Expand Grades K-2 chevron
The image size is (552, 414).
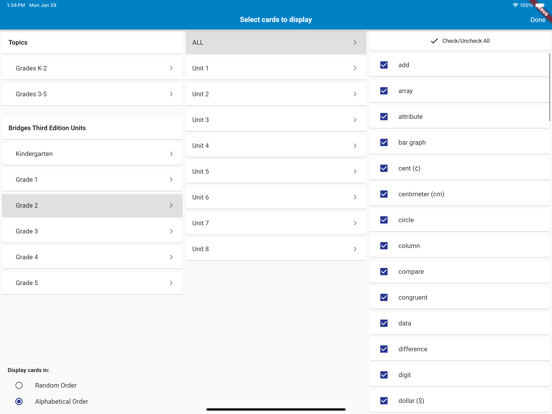click(171, 68)
